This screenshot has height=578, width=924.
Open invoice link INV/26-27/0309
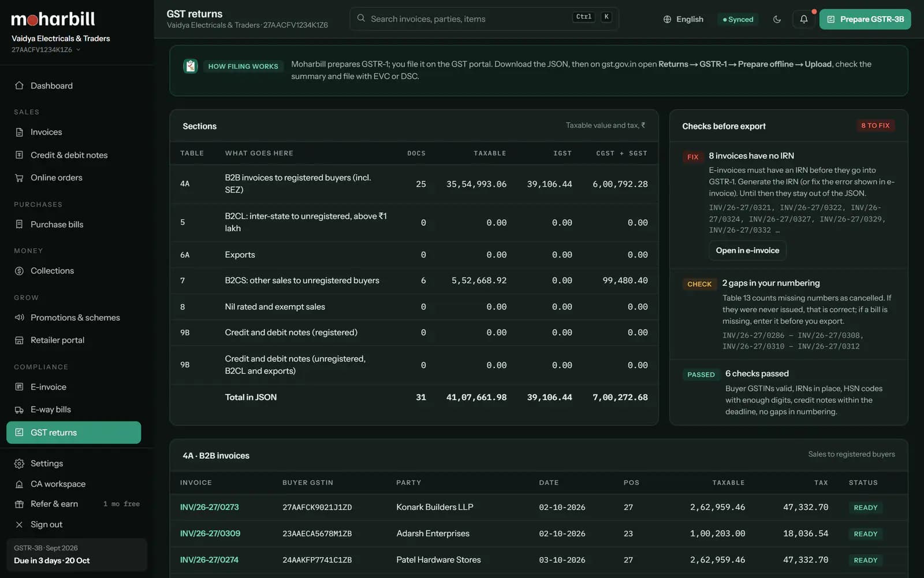pos(210,533)
